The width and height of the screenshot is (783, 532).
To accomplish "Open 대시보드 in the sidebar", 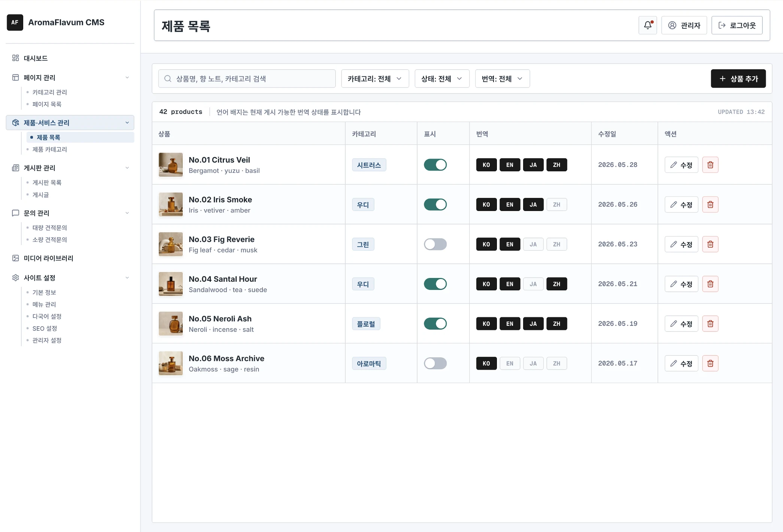I will coord(70,58).
